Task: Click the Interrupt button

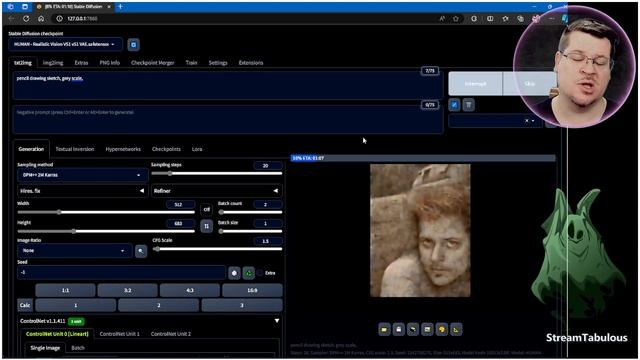Action: (476, 84)
